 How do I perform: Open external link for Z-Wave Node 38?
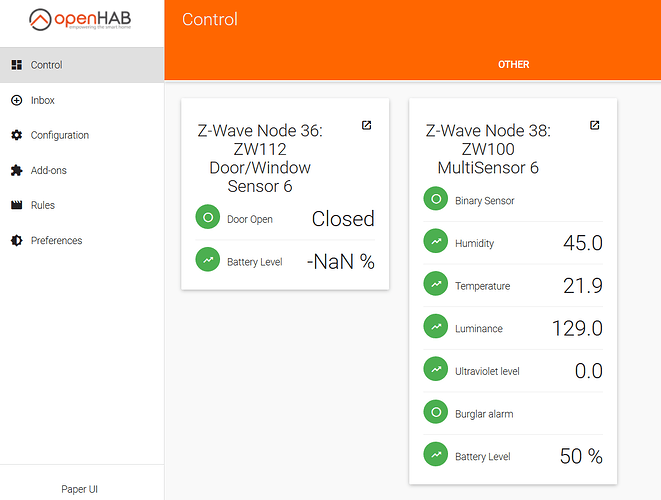pyautogui.click(x=595, y=126)
